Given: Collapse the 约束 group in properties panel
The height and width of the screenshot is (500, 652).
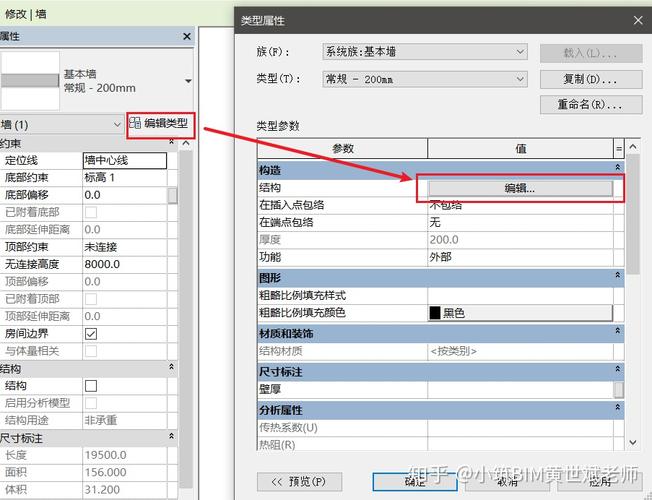Looking at the screenshot, I should pyautogui.click(x=171, y=142).
